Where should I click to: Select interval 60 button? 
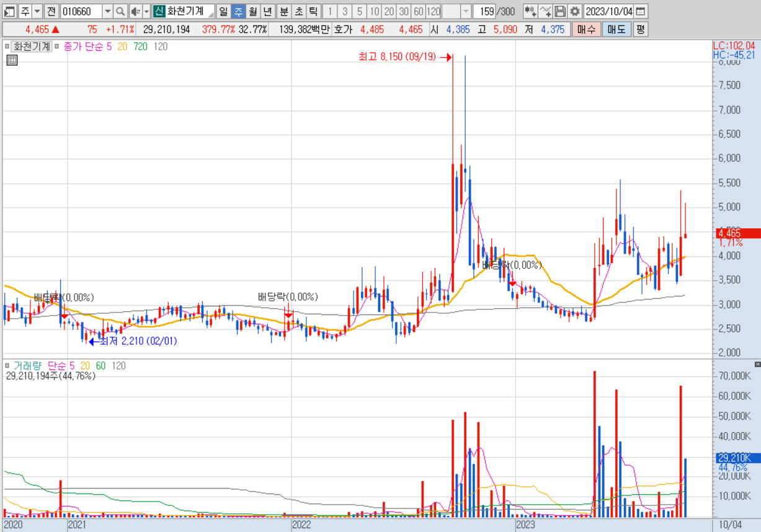tap(419, 11)
